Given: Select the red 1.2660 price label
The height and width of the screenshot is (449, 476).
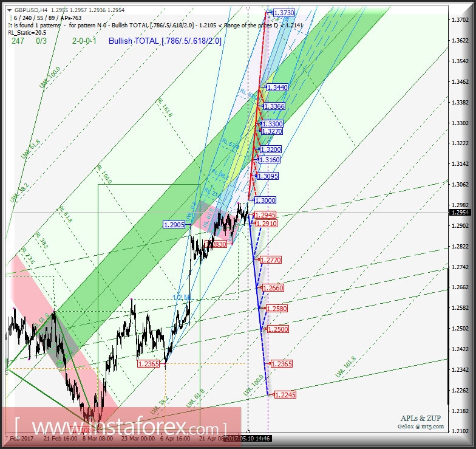Looking at the screenshot, I should pos(273,288).
